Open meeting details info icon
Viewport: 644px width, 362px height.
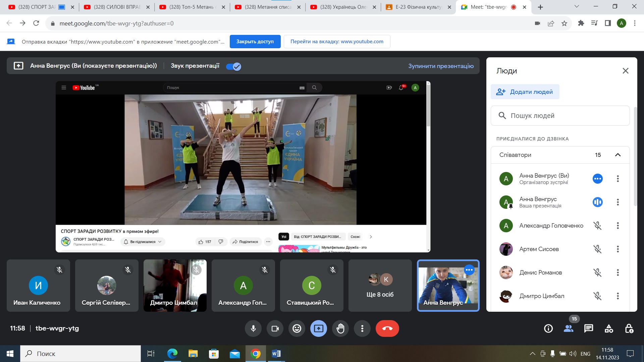pyautogui.click(x=548, y=328)
